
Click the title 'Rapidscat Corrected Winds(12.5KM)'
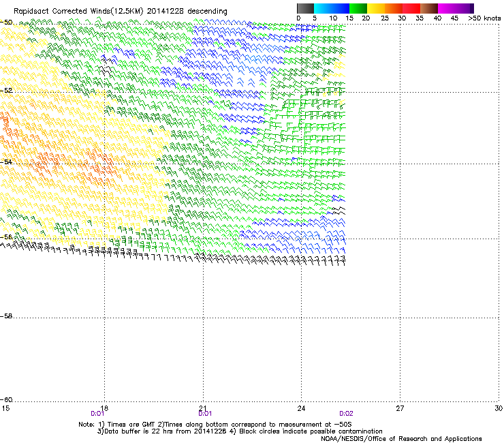[x=78, y=12]
